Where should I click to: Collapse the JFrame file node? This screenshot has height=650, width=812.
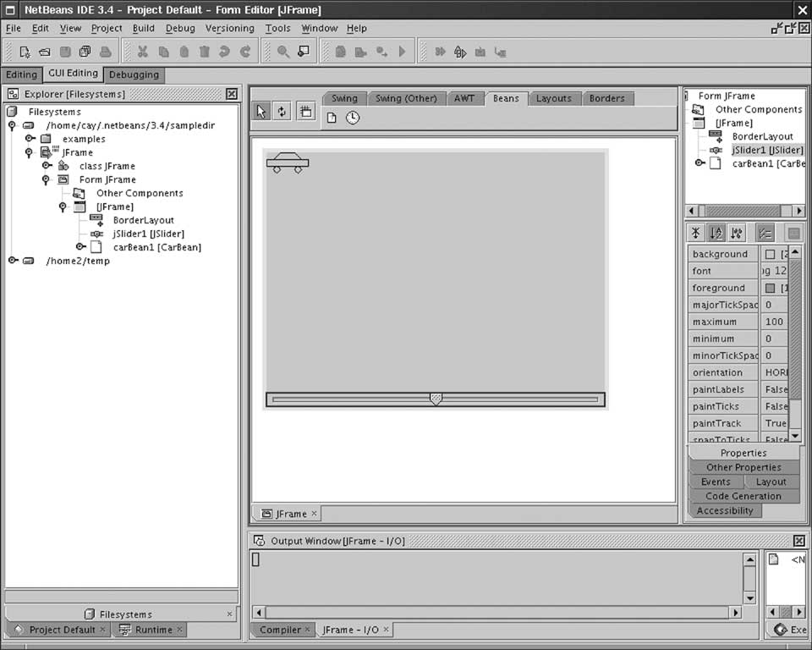[x=29, y=152]
